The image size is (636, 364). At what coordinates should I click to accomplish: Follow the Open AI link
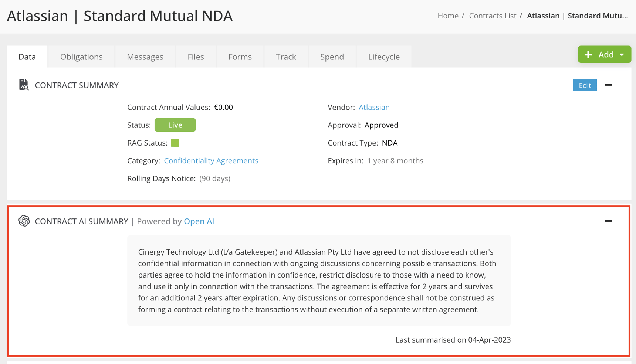click(199, 221)
